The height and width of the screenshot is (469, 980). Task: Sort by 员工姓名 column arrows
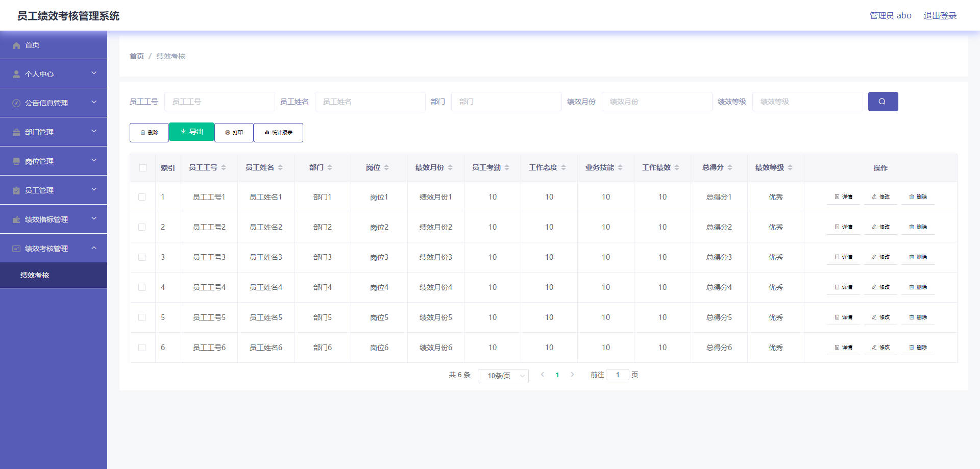pyautogui.click(x=280, y=167)
